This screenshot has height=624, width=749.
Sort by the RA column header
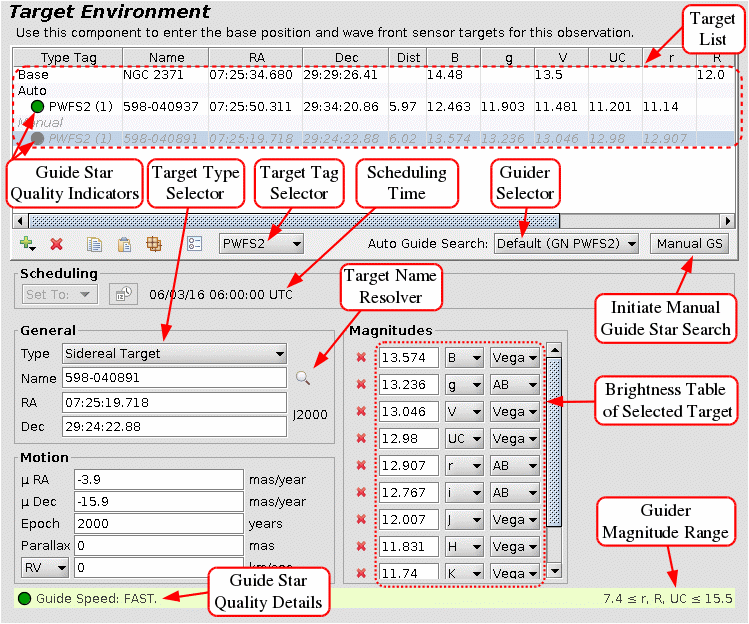tap(256, 57)
